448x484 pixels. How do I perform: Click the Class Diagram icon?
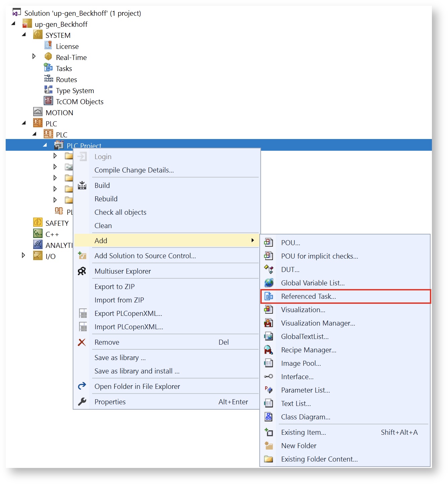click(x=269, y=417)
